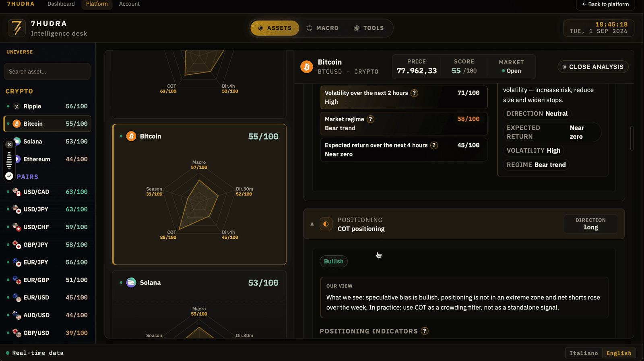Switch to the Macro tab
644x361 pixels.
point(323,28)
